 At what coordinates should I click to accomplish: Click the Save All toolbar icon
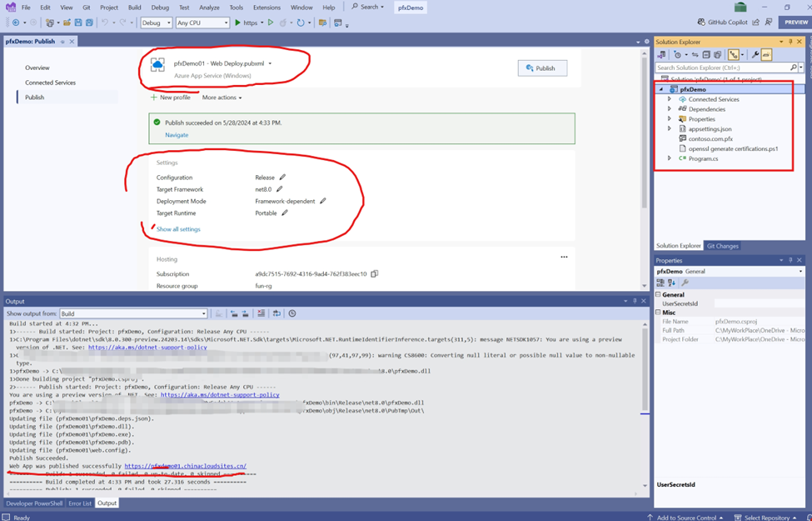88,23
